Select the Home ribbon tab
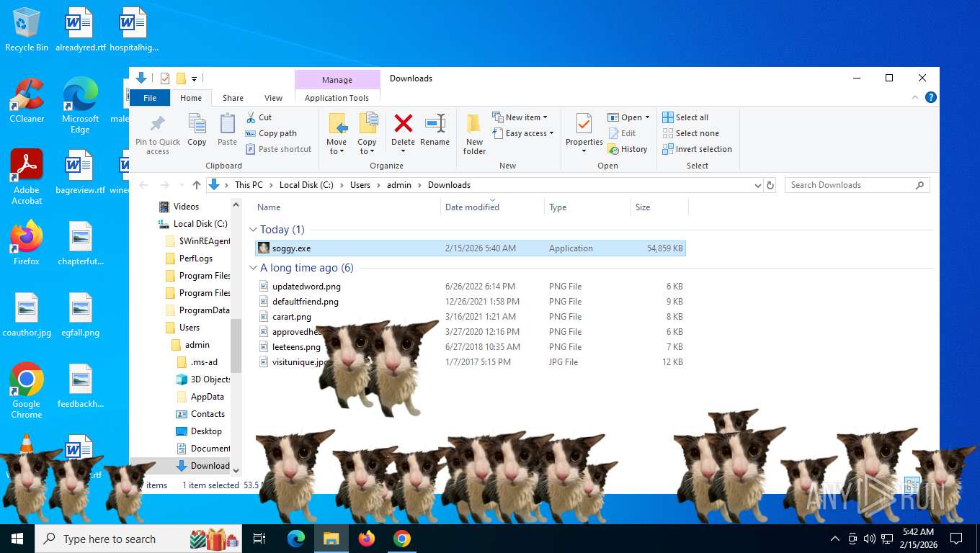Image resolution: width=980 pixels, height=553 pixels. [x=191, y=98]
